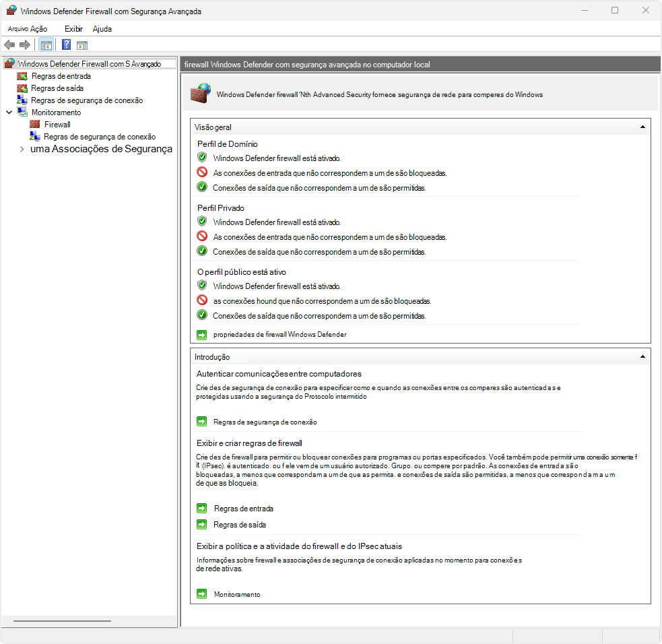Select Regras de segurança de conexão under Monitoramento
This screenshot has width=662, height=644.
[x=100, y=137]
